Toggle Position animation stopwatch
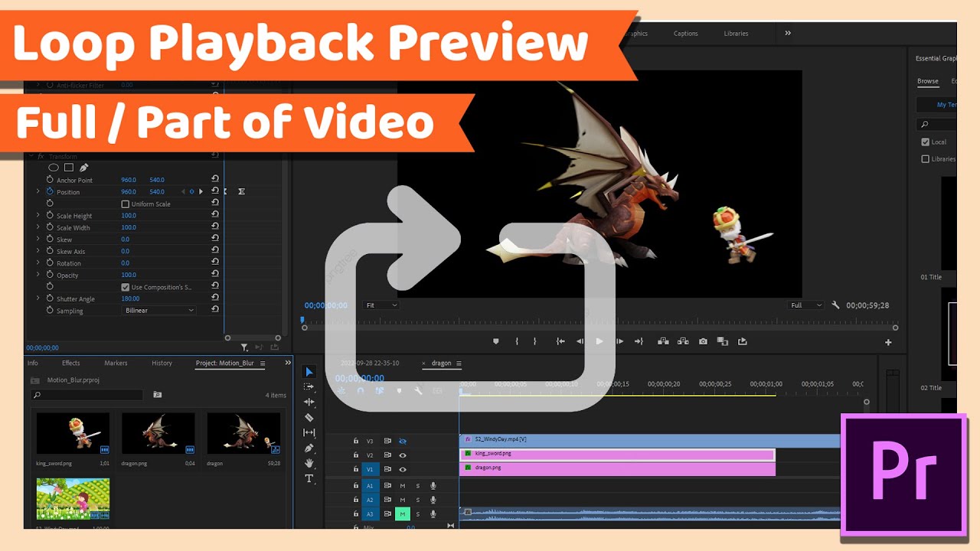This screenshot has height=551, width=980. click(50, 191)
